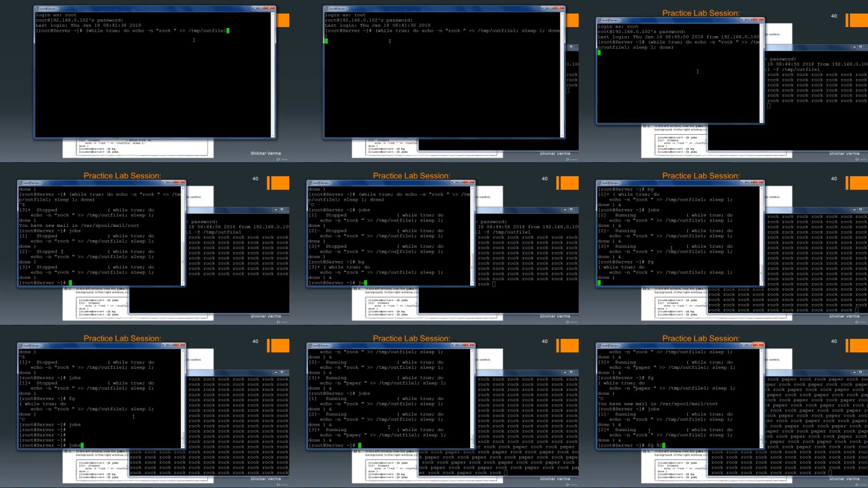Click the PuTTY title icon in the top-center frame
The image size is (868, 488).
(x=326, y=9)
